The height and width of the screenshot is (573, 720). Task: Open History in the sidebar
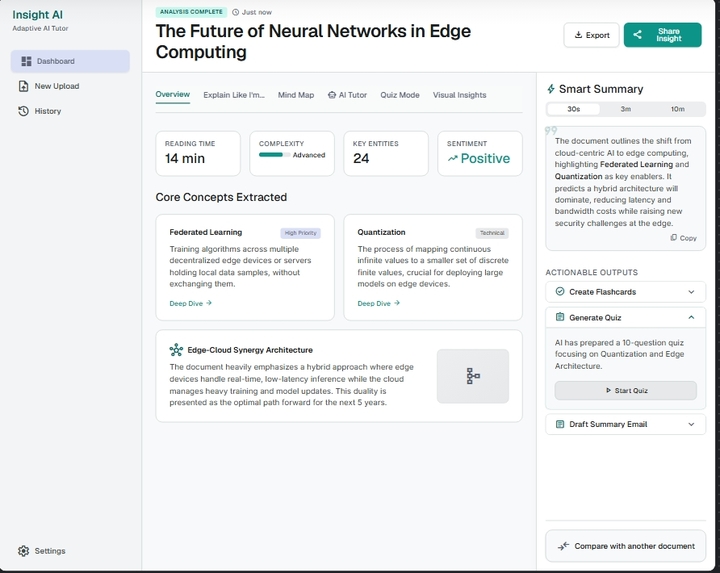coord(70,111)
